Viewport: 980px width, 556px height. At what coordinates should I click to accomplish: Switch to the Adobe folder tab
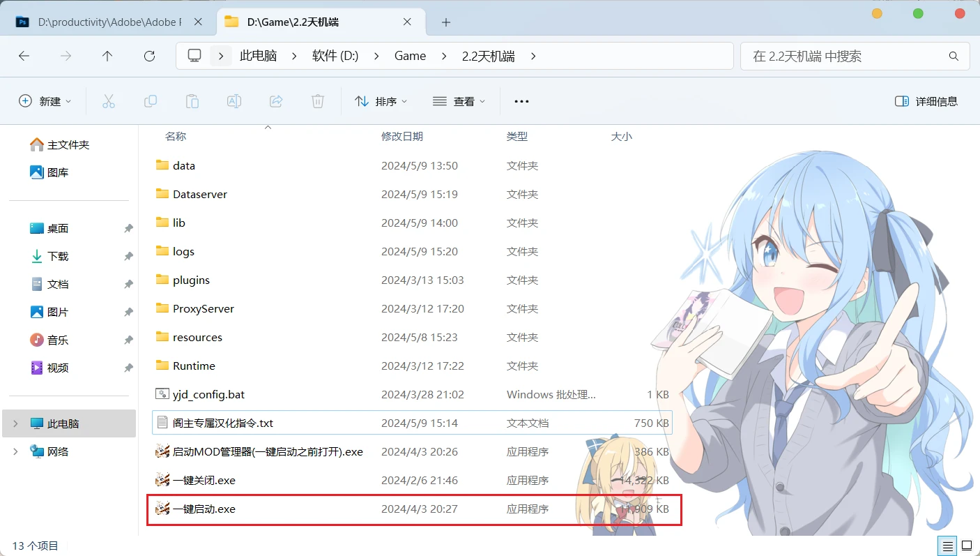[x=109, y=22]
